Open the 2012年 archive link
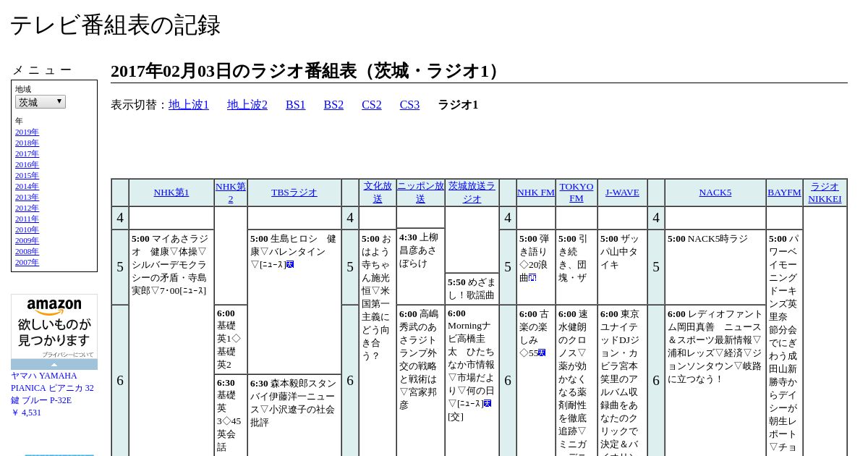The height and width of the screenshot is (456, 868). pyautogui.click(x=27, y=208)
